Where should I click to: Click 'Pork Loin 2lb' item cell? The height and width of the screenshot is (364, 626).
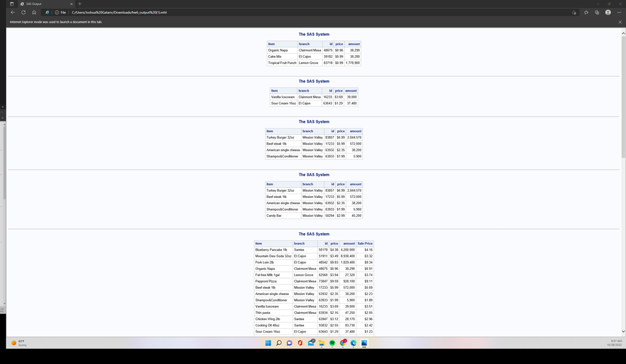point(264,263)
